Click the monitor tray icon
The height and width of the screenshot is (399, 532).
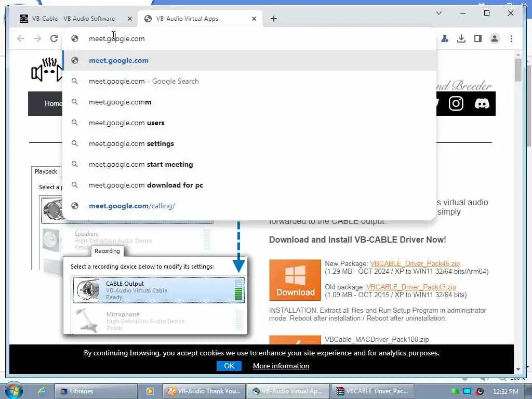point(467,391)
